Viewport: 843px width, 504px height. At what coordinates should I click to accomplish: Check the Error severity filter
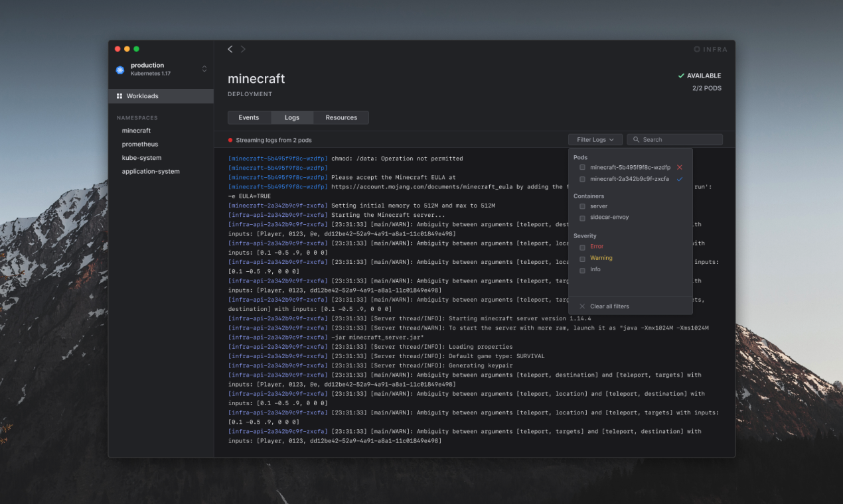coord(582,246)
